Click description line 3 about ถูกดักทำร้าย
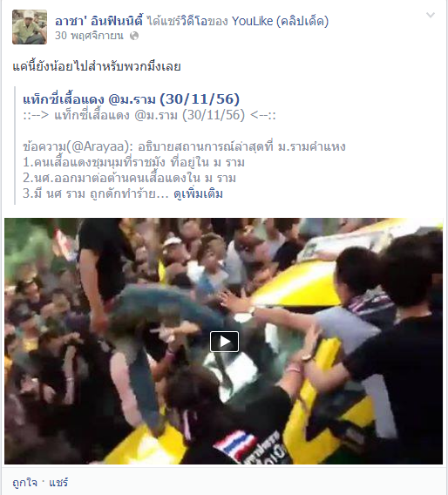The height and width of the screenshot is (495, 448). 95,193
